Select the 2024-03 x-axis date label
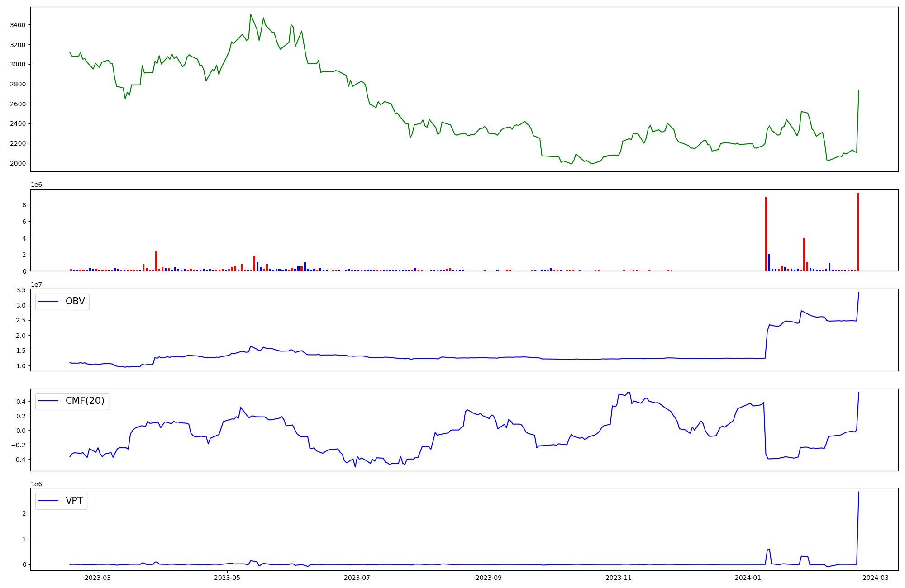 pos(876,578)
